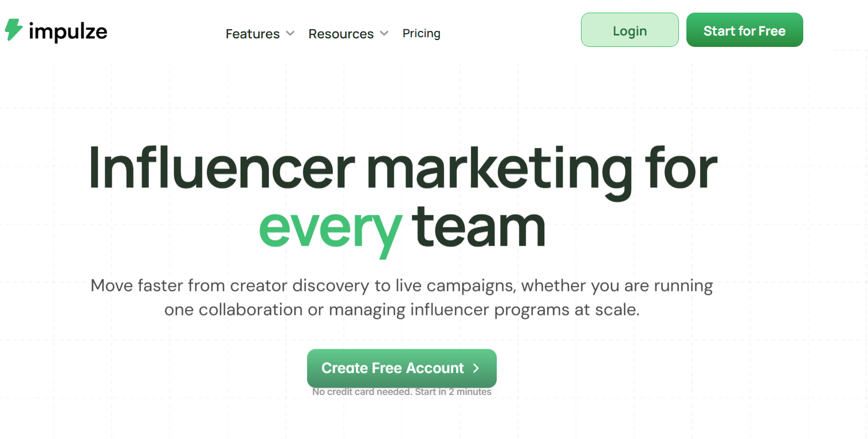Expand the chevron beside Resources
Image resolution: width=868 pixels, height=439 pixels.
[x=384, y=33]
